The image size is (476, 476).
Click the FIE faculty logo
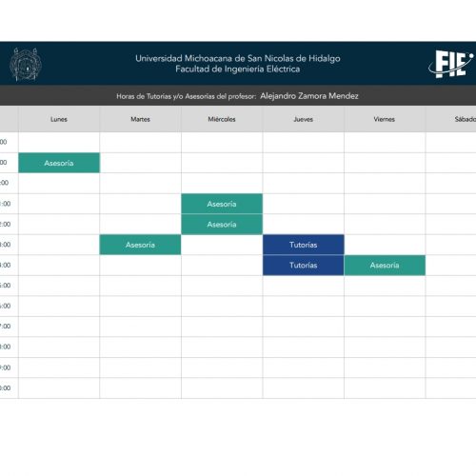[x=451, y=64]
